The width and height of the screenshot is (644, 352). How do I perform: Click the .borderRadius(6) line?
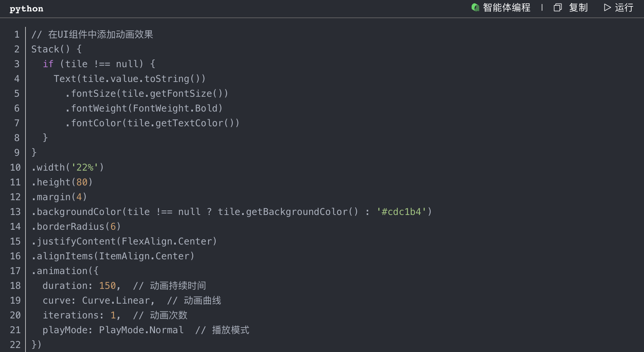click(x=76, y=227)
